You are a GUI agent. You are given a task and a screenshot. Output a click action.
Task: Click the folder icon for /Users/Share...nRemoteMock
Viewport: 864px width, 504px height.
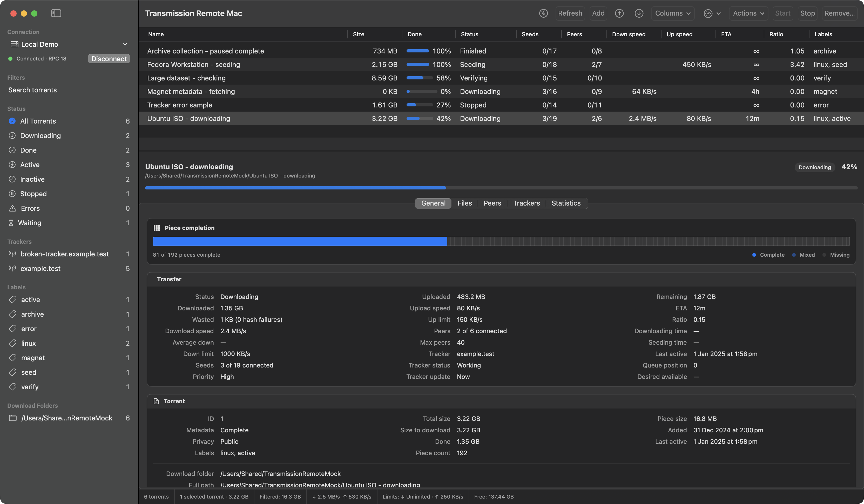click(13, 418)
